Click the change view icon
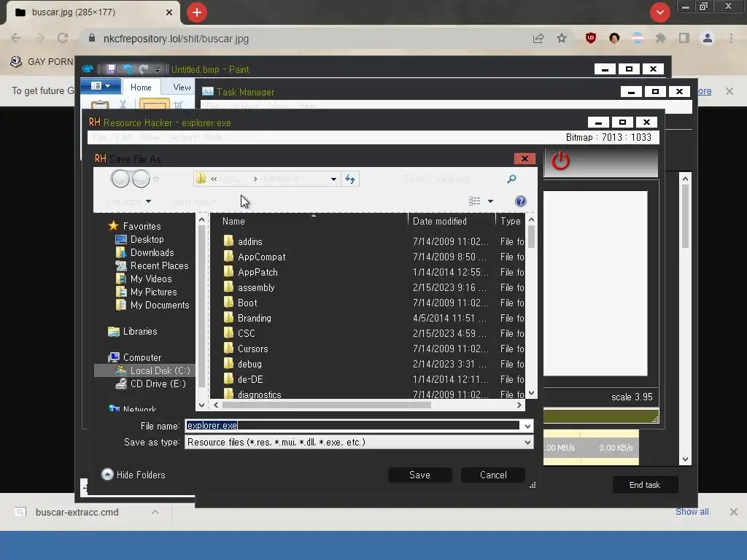Image resolution: width=747 pixels, height=560 pixels. click(474, 201)
